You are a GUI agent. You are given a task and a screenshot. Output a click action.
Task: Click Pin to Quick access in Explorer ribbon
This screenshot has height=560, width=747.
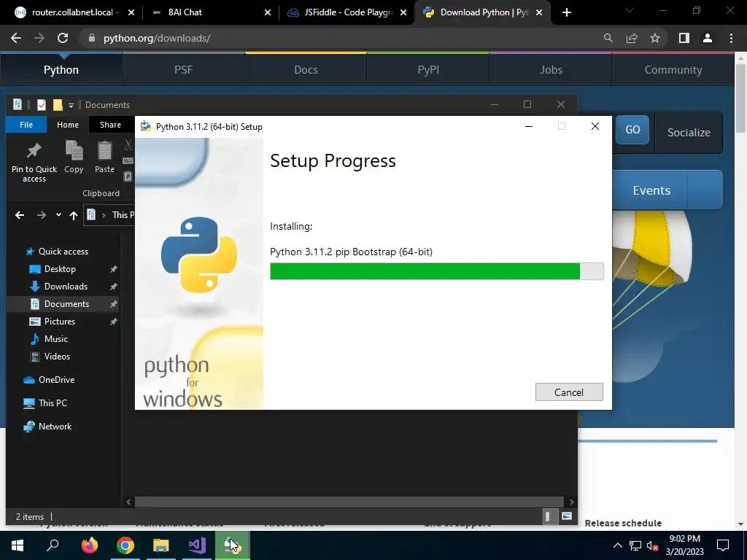pyautogui.click(x=34, y=162)
